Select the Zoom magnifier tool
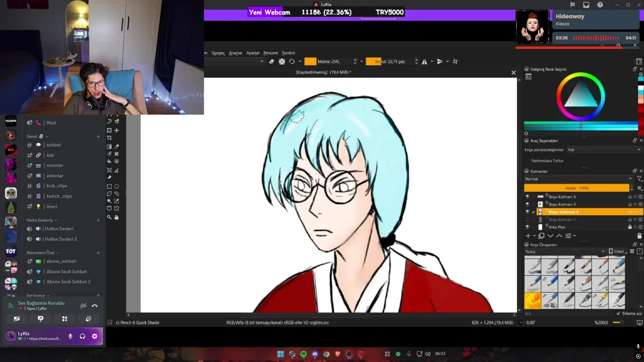The height and width of the screenshot is (362, 644). [109, 217]
